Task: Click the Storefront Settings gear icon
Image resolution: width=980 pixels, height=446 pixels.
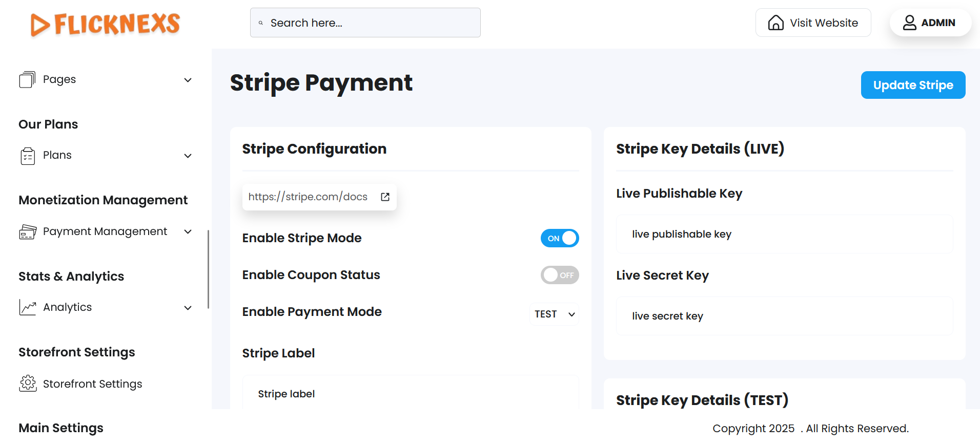Action: [x=28, y=384]
